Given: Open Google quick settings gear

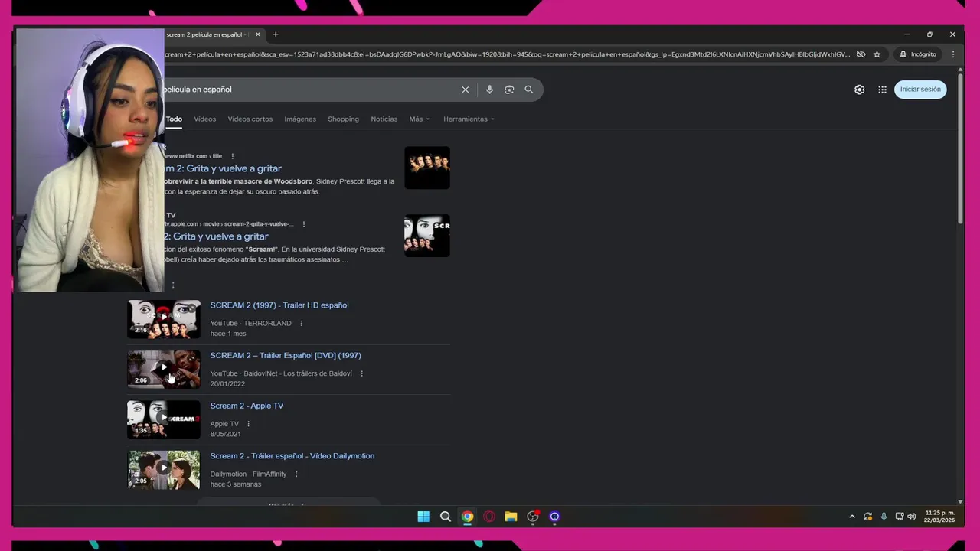Looking at the screenshot, I should [860, 90].
